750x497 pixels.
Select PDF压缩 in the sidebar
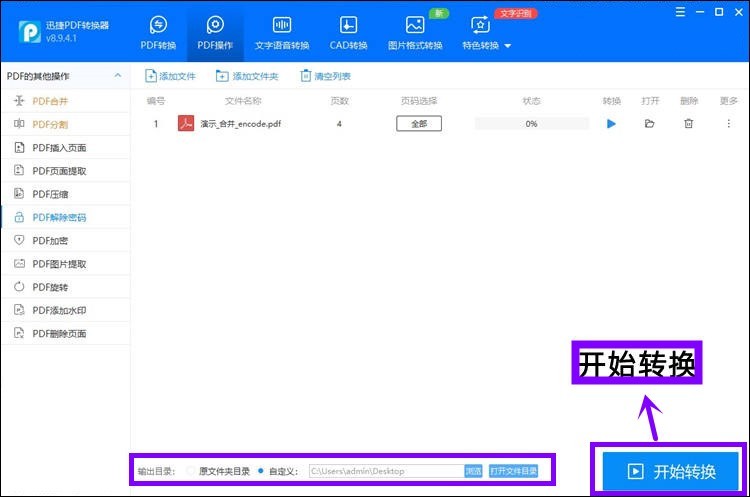coord(66,194)
